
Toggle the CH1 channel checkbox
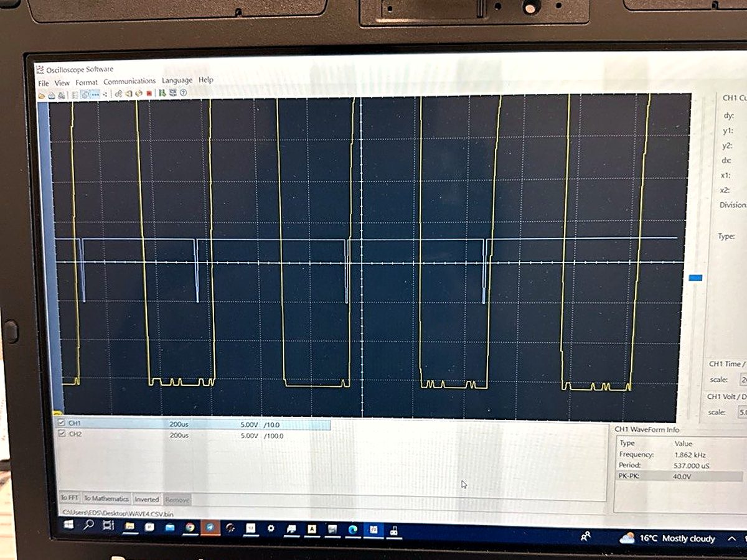coord(61,423)
